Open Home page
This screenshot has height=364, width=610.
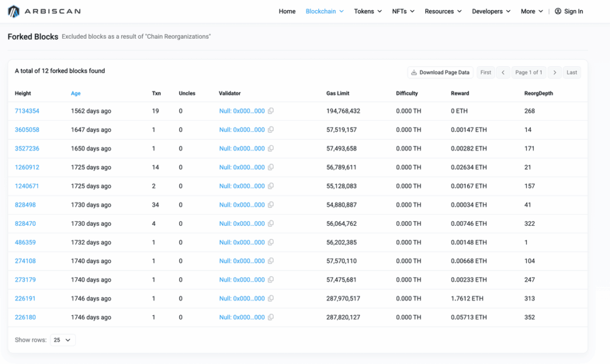click(x=287, y=11)
